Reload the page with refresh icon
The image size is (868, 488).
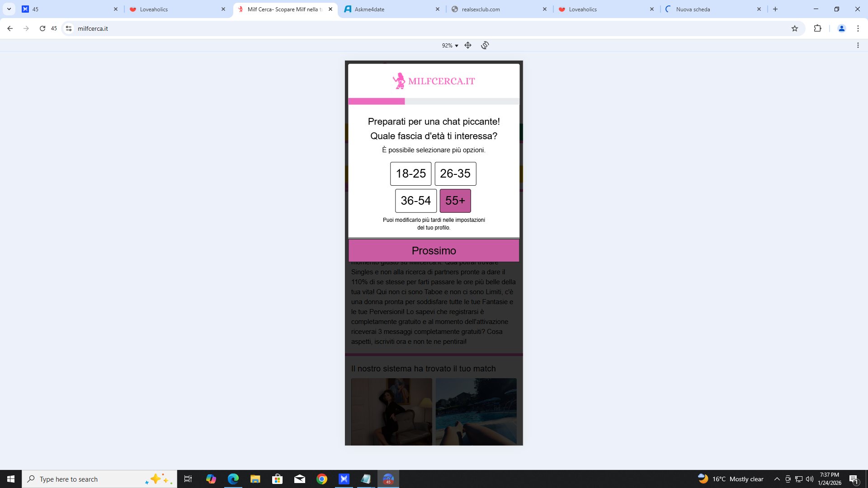point(42,28)
